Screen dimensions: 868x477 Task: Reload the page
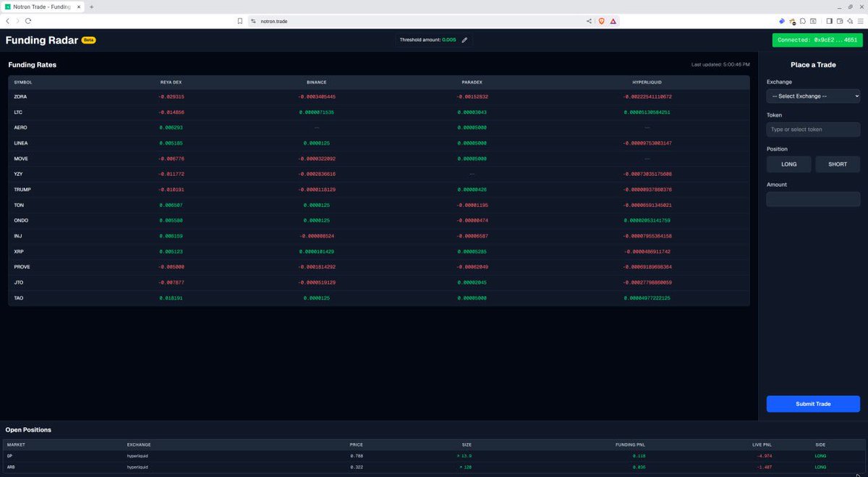28,21
